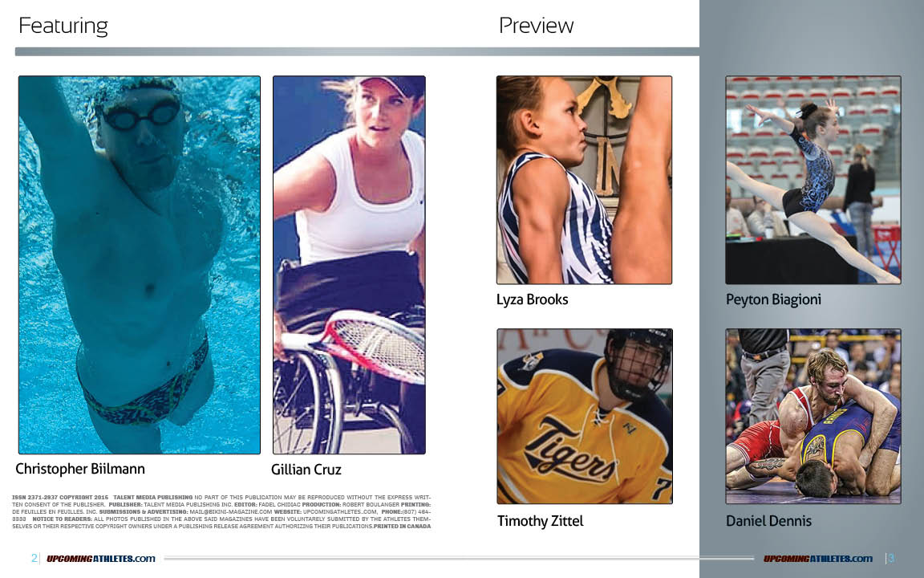Open the Timothy Zittel Tigers hockey photo
The height and width of the screenshot is (578, 924).
tap(584, 417)
